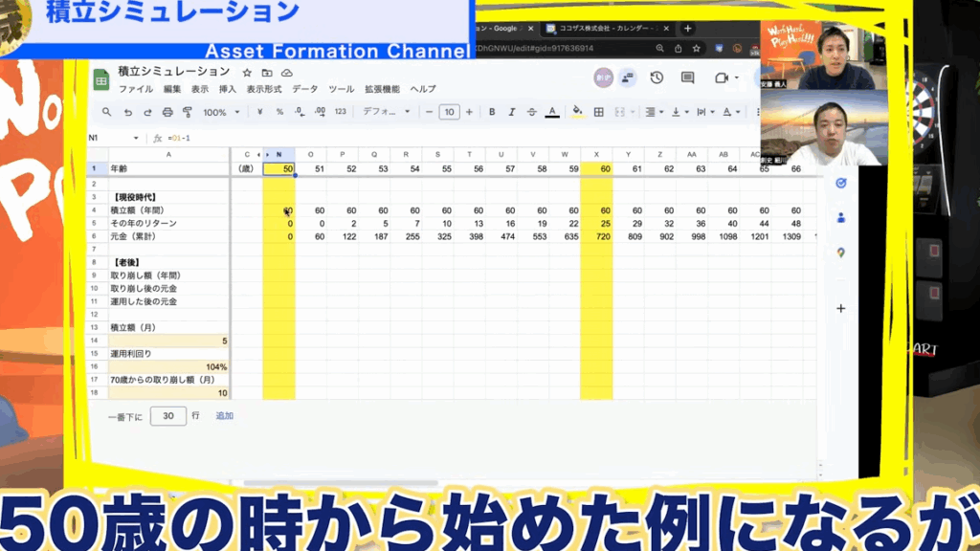This screenshot has width=980, height=551.
Task: Click the row count field showing 30
Action: pyautogui.click(x=168, y=416)
